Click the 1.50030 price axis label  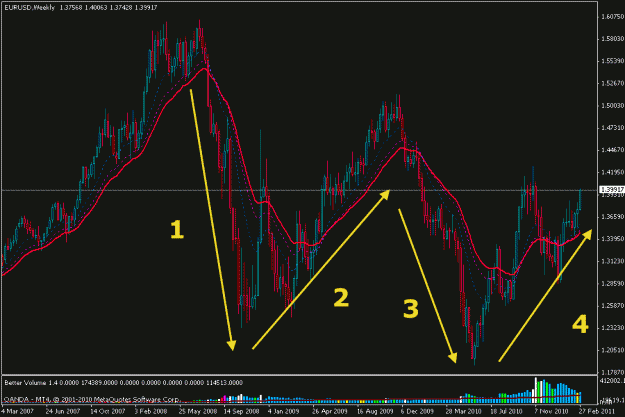pos(612,106)
